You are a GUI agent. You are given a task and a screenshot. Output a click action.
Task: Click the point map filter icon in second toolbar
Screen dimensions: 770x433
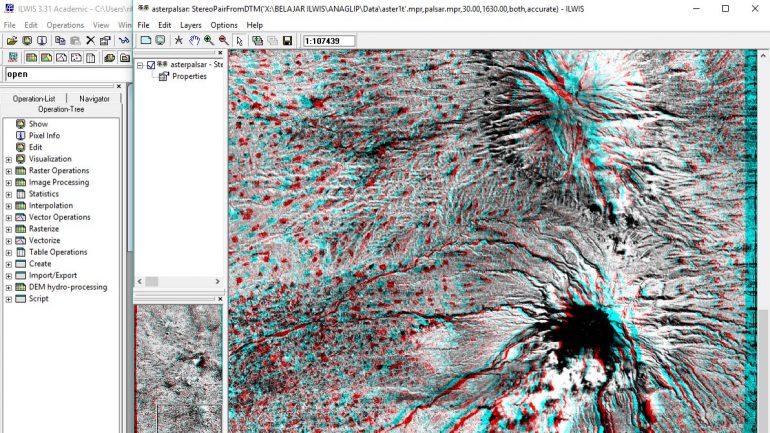tap(76, 58)
